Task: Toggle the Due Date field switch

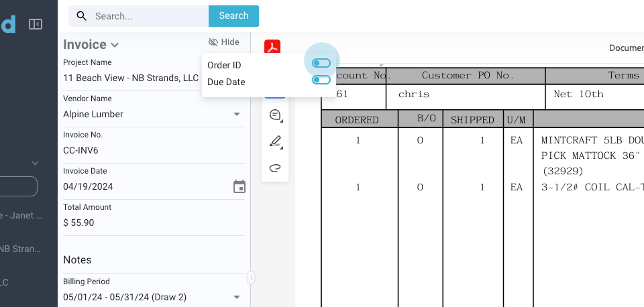Action: pyautogui.click(x=321, y=80)
